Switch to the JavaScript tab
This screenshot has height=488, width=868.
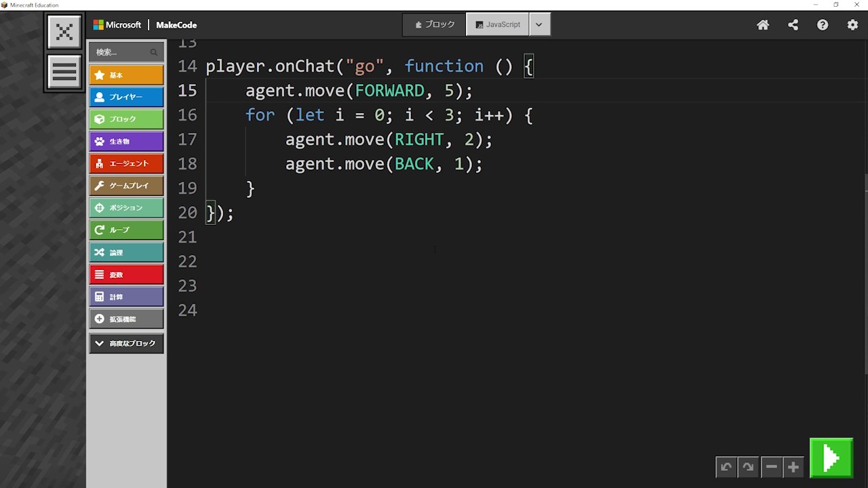[x=498, y=24]
